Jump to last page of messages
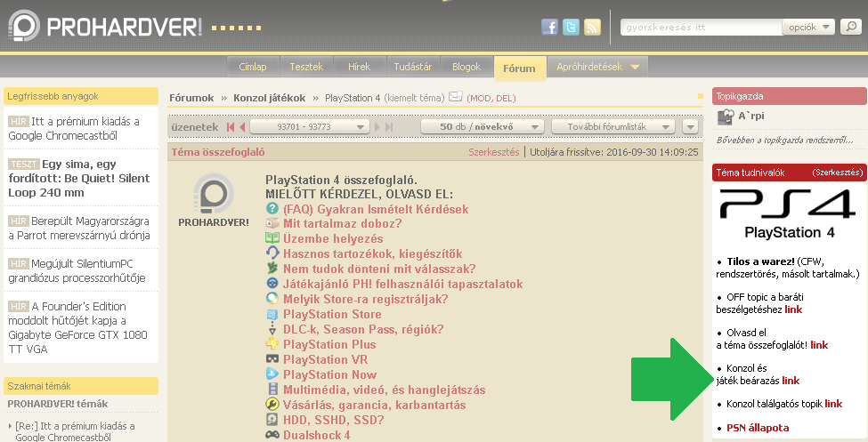This screenshot has height=442, width=868. point(389,126)
